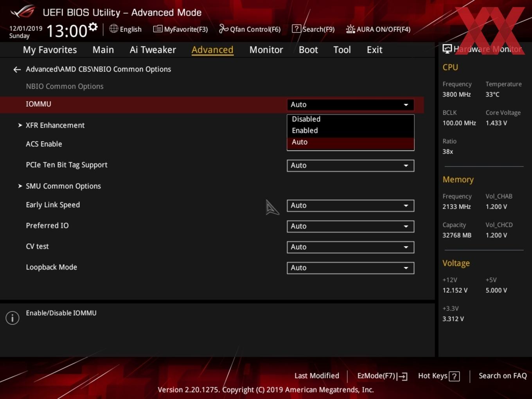Collapse the IOMMU dropdown
The height and width of the screenshot is (399, 532).
[350, 105]
